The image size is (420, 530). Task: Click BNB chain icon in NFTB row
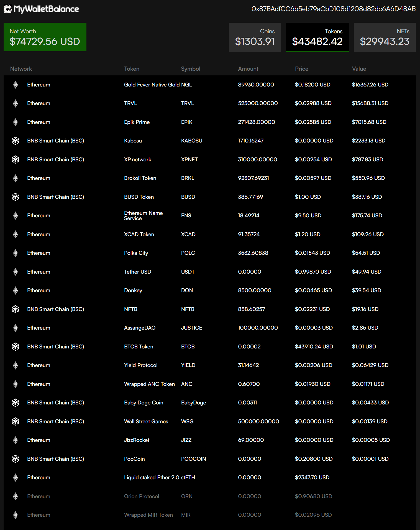[x=16, y=309]
